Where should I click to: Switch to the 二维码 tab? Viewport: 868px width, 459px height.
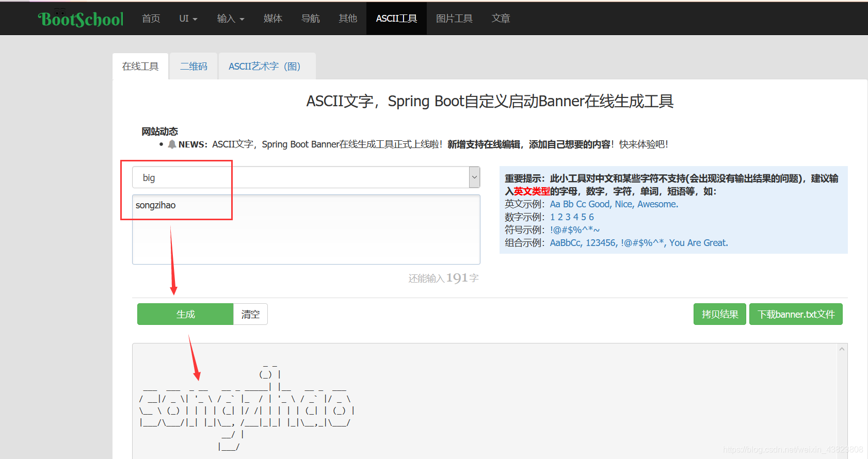pos(194,67)
